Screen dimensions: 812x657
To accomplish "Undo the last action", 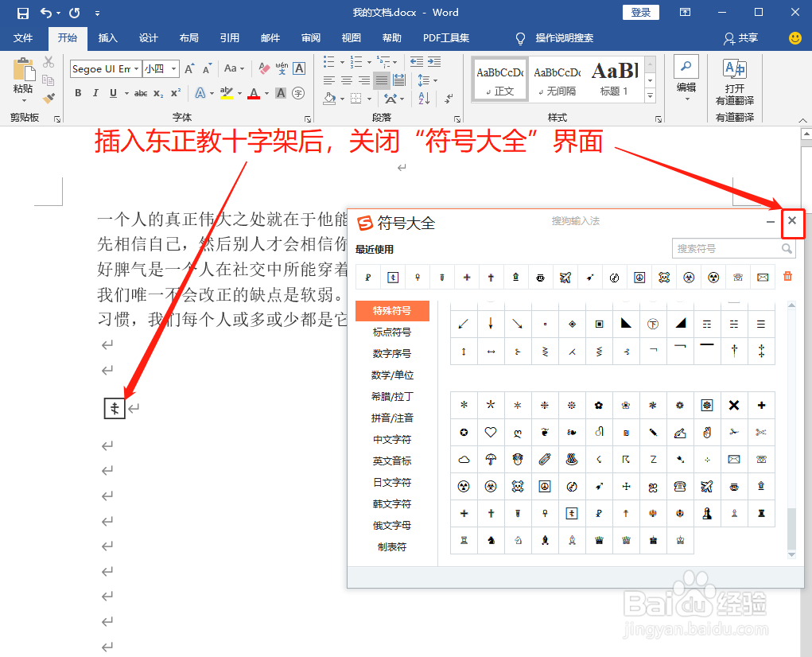I will pyautogui.click(x=46, y=13).
